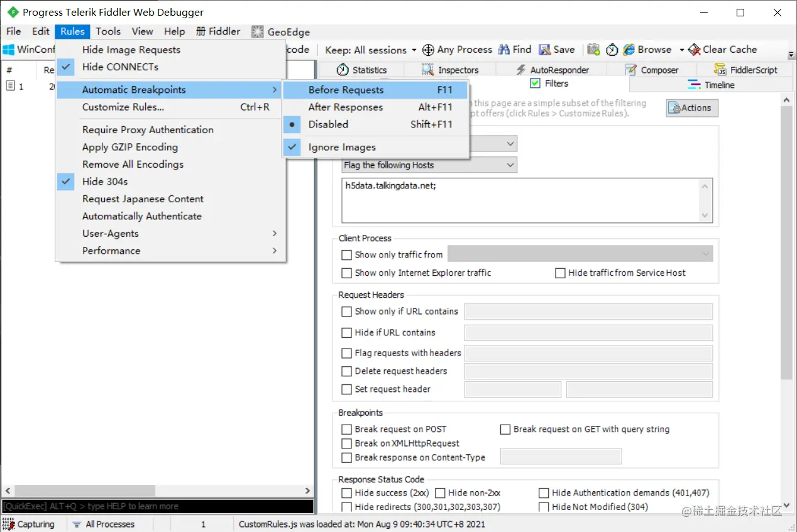797x532 pixels.
Task: Click the Find binoculars icon
Action: pos(503,50)
